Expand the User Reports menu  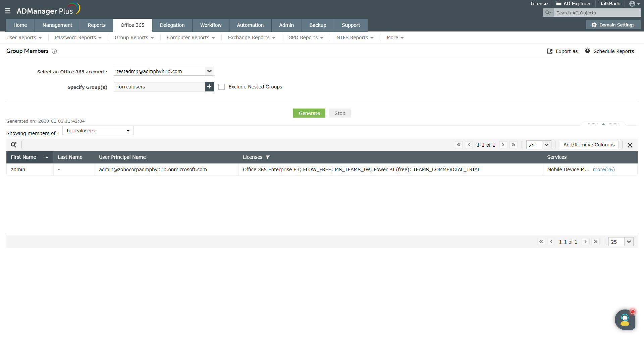(24, 38)
